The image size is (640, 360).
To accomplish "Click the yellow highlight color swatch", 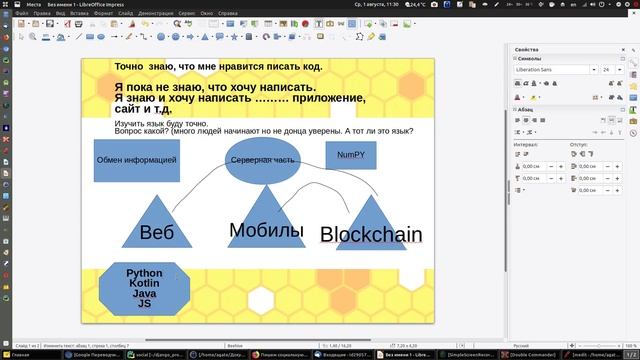I will pos(533,98).
